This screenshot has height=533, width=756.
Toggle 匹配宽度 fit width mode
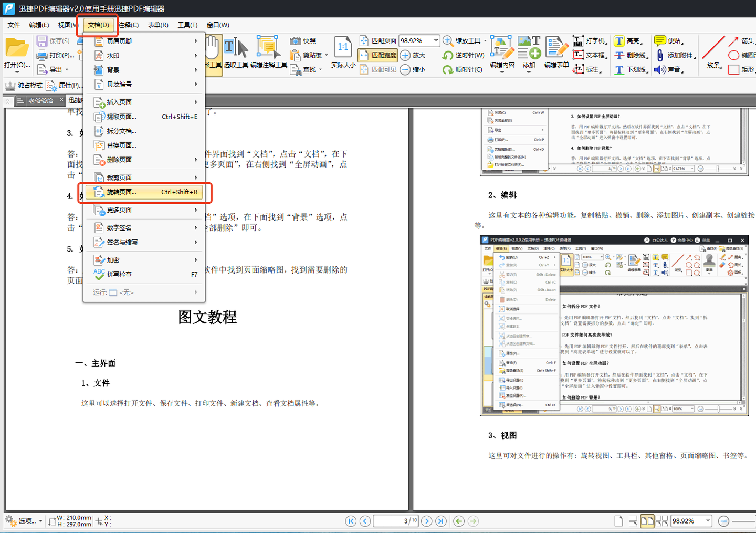377,55
